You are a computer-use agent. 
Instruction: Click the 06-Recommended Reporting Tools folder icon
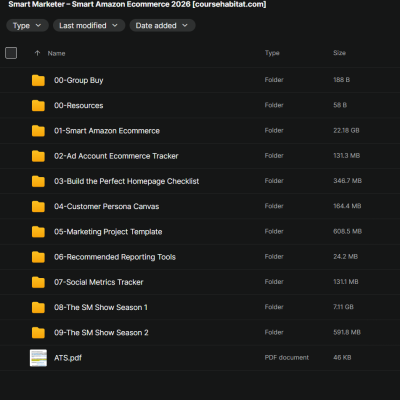click(38, 257)
